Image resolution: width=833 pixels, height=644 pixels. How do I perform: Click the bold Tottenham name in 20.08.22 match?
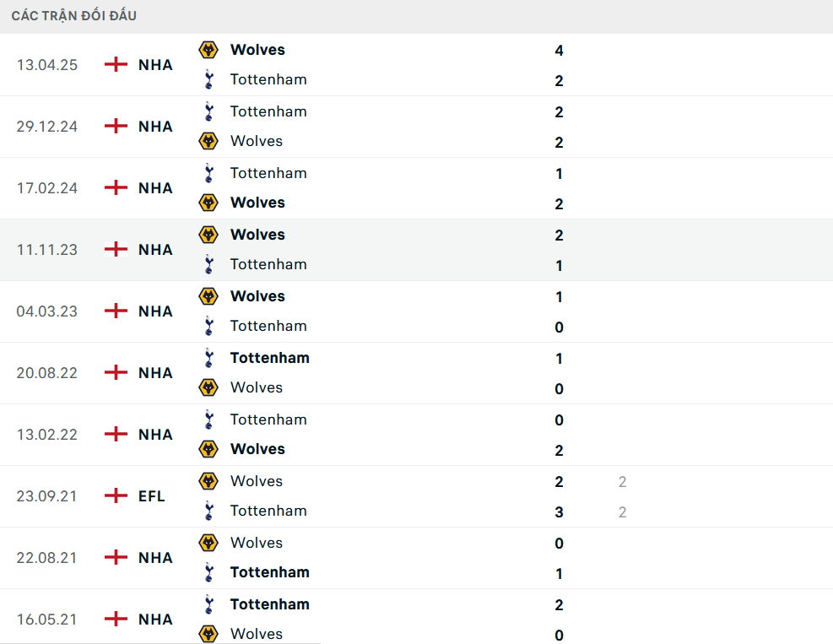tap(269, 358)
